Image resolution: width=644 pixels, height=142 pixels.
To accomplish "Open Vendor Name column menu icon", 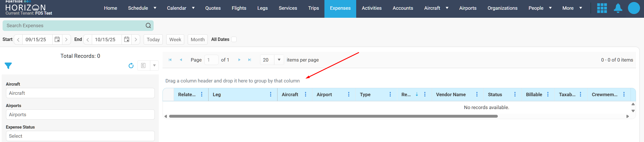I will click(477, 94).
